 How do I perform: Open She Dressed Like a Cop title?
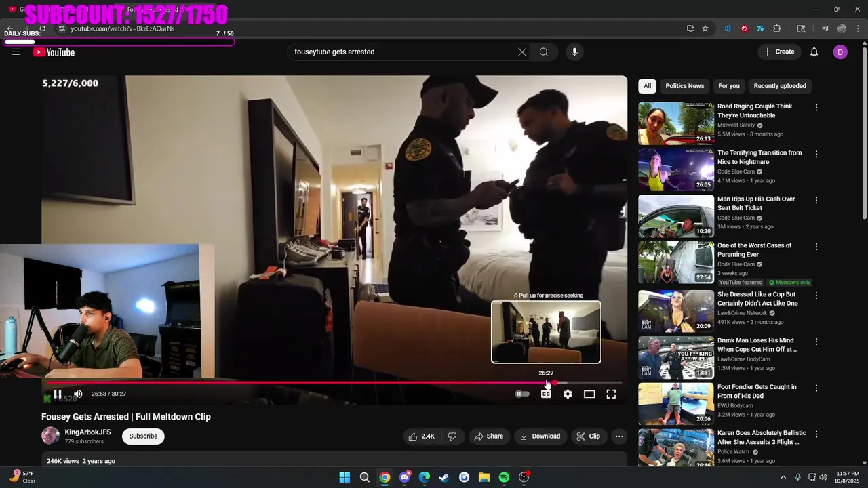pos(757,299)
